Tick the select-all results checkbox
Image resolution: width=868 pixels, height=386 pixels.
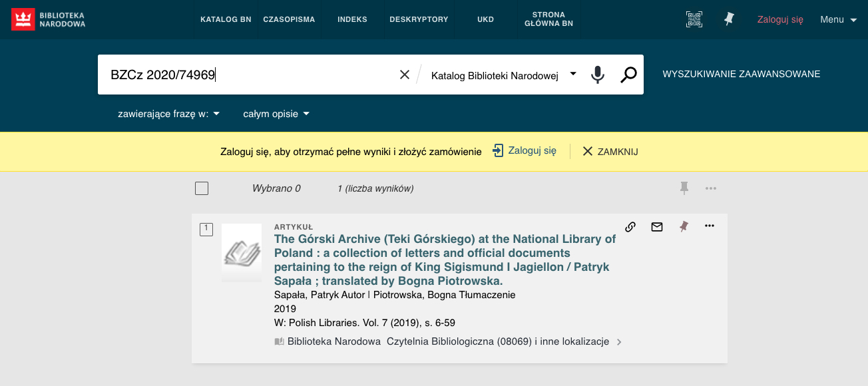[202, 188]
